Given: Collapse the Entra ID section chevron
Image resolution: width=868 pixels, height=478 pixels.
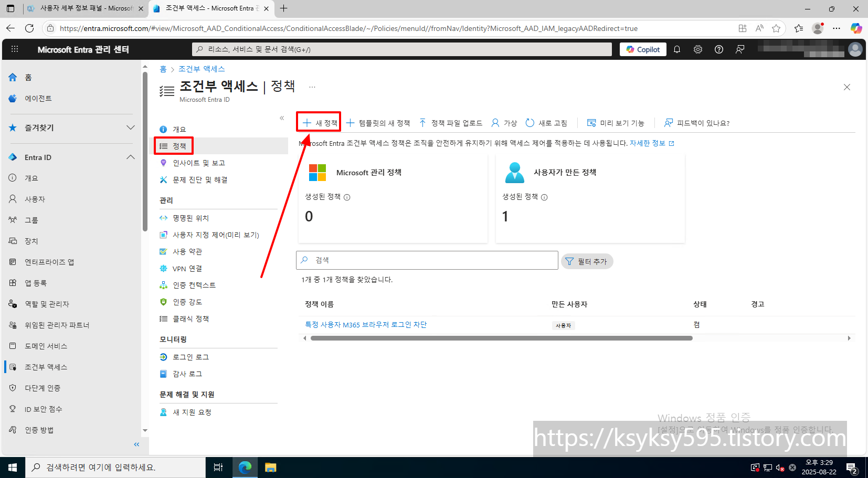Looking at the screenshot, I should [131, 157].
